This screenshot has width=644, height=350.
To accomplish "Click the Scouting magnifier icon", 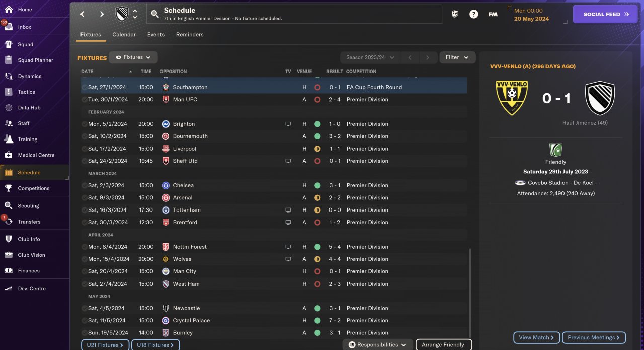I will pyautogui.click(x=8, y=206).
